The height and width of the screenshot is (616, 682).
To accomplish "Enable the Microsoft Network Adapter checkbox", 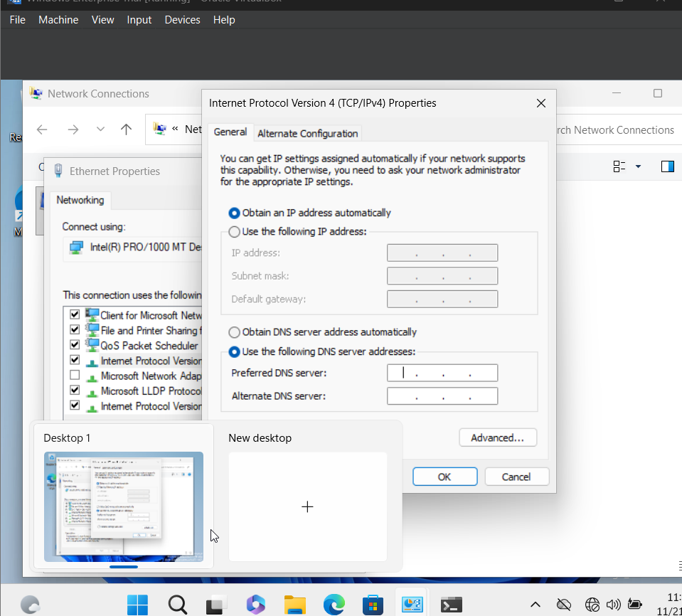I will [x=75, y=376].
